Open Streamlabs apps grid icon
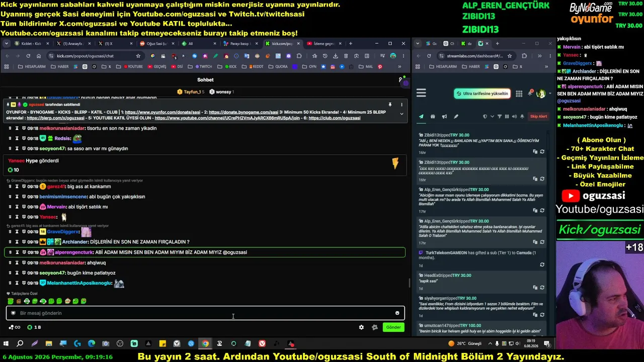Screen dimensions: 644x362 (x=519, y=94)
